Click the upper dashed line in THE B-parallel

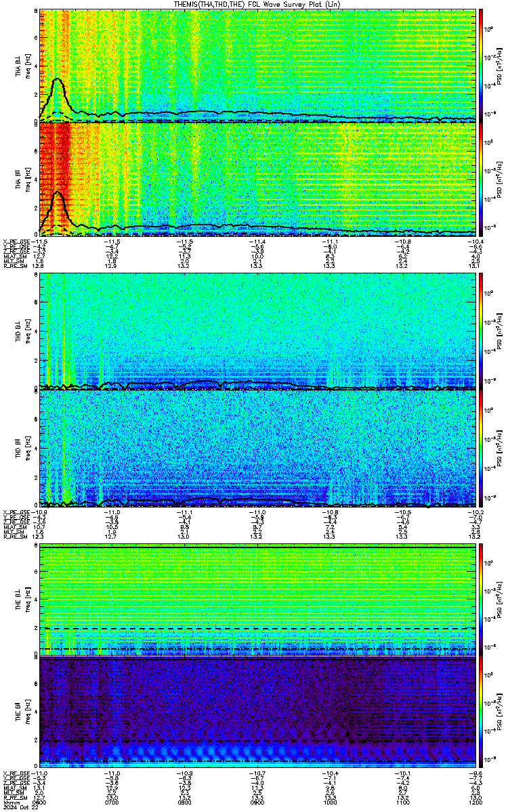pos(257,742)
